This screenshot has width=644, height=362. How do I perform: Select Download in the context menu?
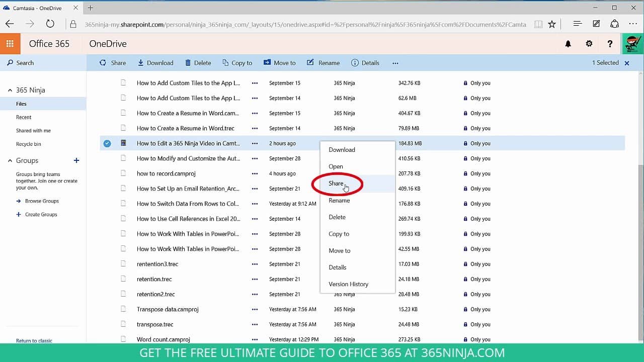pos(358,150)
